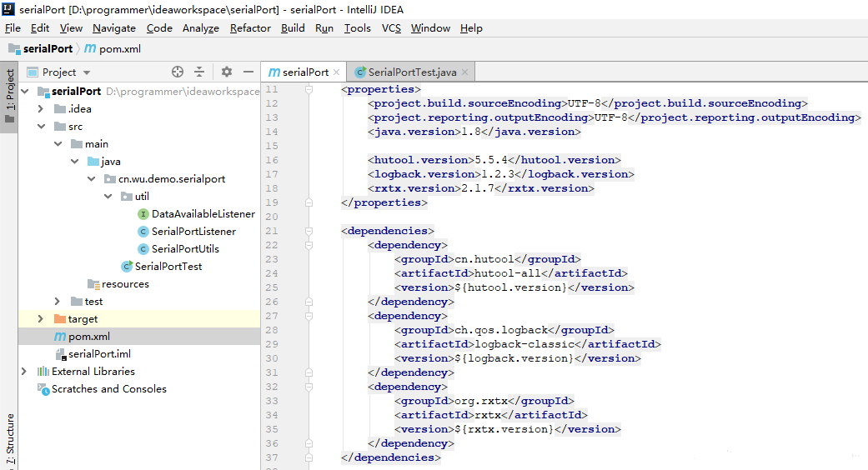The height and width of the screenshot is (470, 868).
Task: Close the SerialPortTest.java editor tab
Action: [x=465, y=72]
